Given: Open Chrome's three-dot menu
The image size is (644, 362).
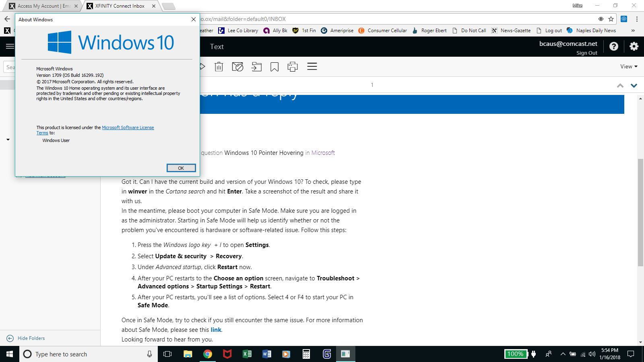Looking at the screenshot, I should tap(637, 19).
